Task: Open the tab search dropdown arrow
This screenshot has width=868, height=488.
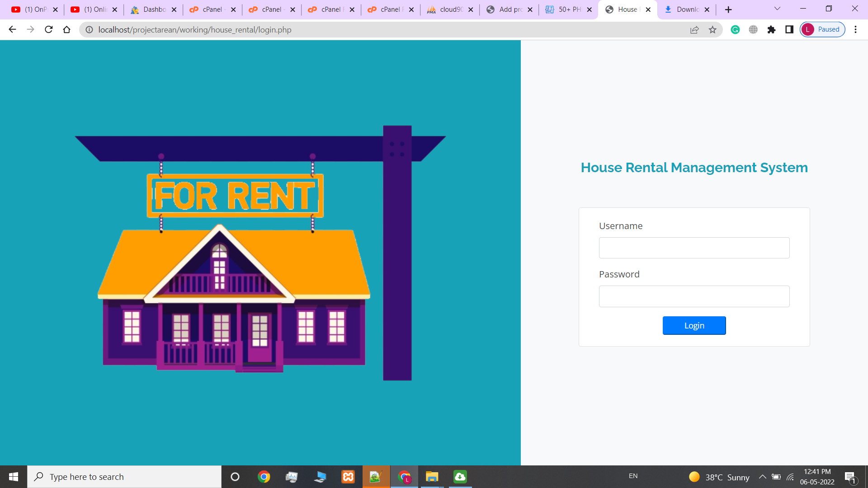Action: [777, 9]
